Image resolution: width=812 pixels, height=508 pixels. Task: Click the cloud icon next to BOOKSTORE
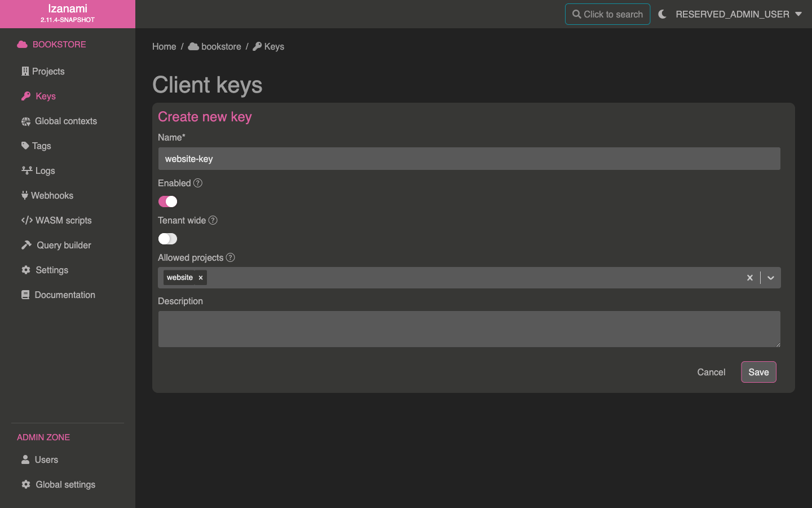[x=22, y=45]
